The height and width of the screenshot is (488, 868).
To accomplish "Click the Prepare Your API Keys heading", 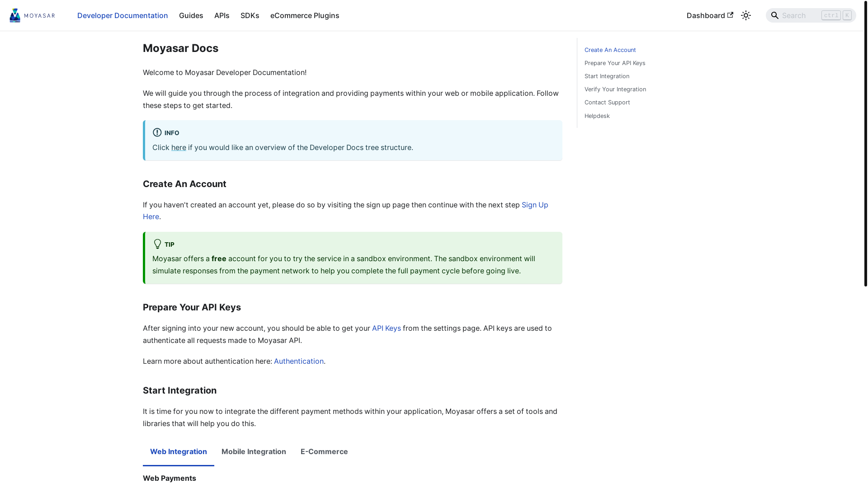I will point(192,307).
